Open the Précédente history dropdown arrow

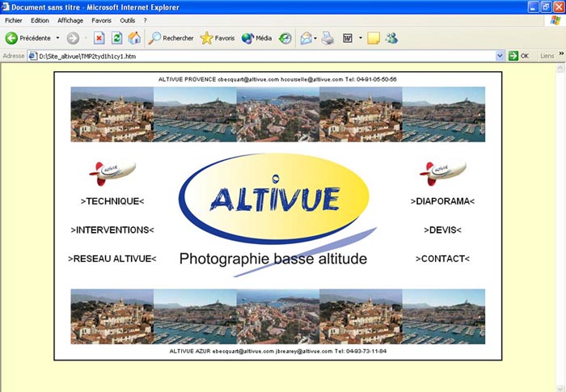(x=57, y=38)
